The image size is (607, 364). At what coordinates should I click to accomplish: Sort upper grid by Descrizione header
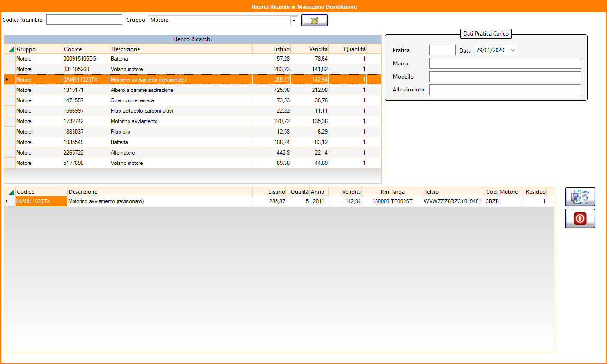click(x=181, y=49)
